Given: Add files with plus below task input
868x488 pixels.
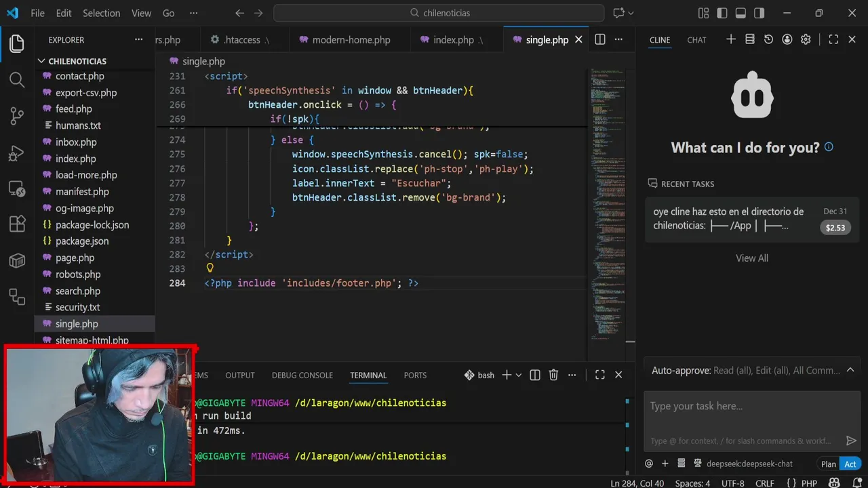Looking at the screenshot, I should [x=665, y=464].
